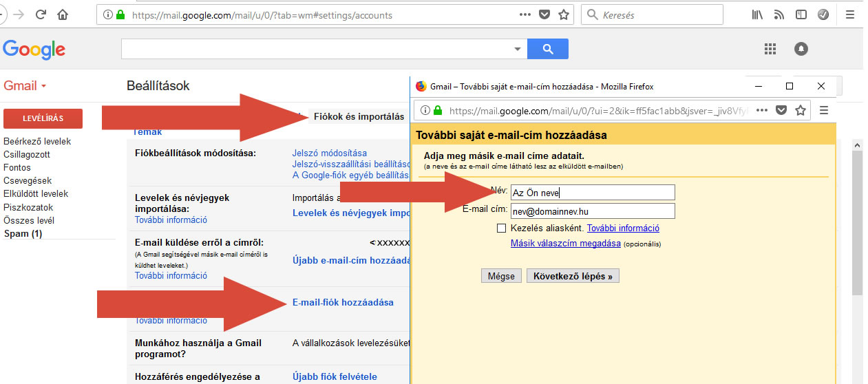Open Fontos folder
The width and height of the screenshot is (868, 384).
[17, 167]
